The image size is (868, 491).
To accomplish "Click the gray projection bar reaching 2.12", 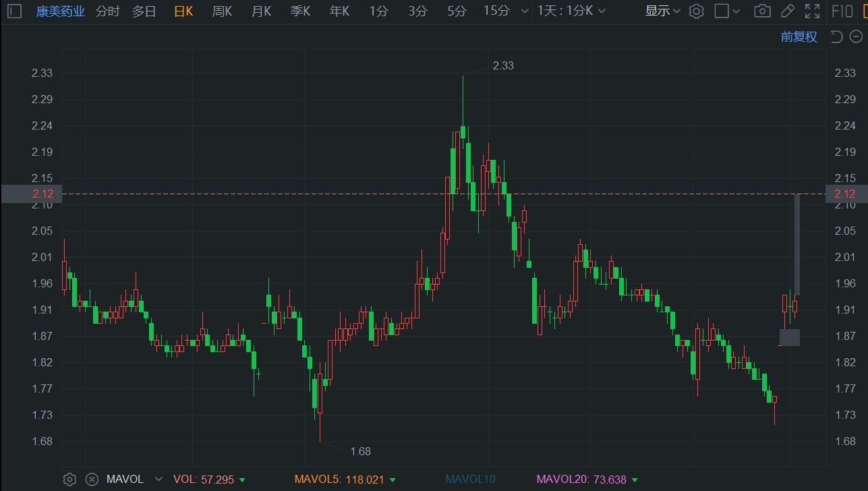I will pyautogui.click(x=797, y=244).
